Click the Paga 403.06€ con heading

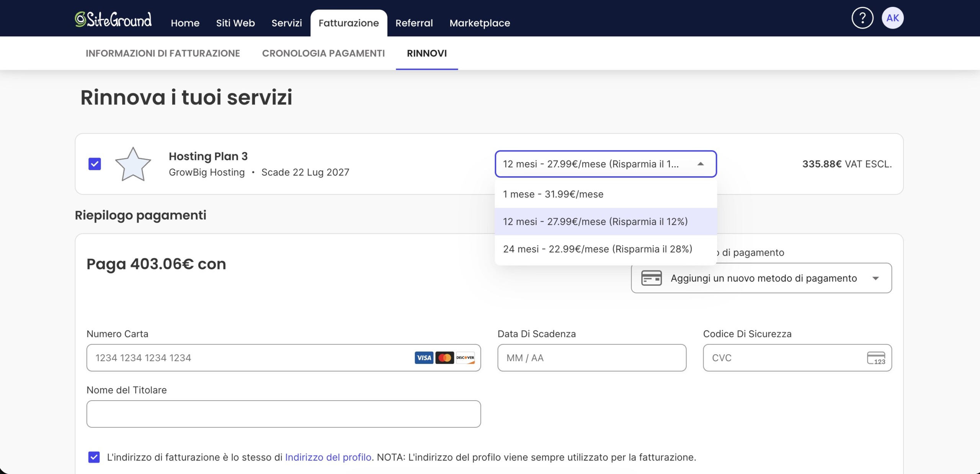[156, 264]
